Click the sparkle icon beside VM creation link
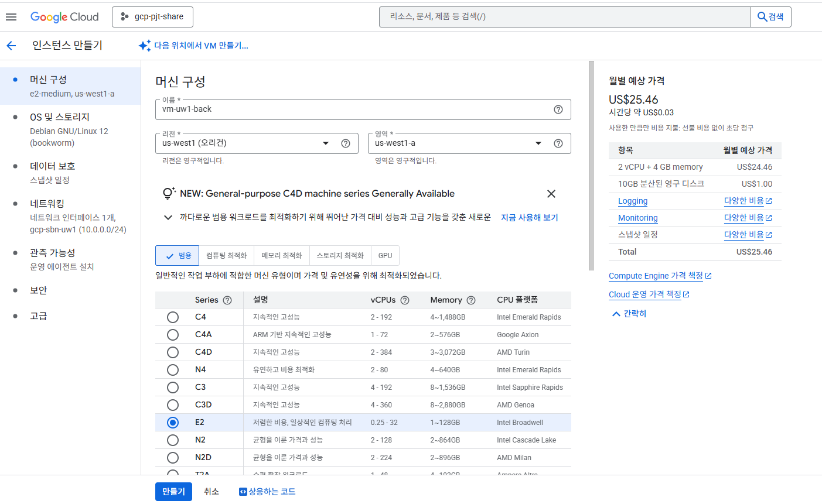 click(x=145, y=46)
